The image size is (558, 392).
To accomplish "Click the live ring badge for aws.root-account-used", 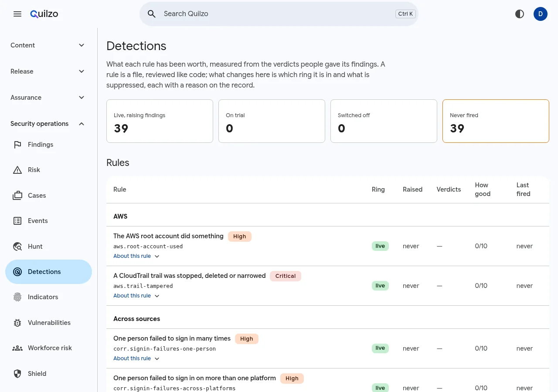I will [x=380, y=246].
